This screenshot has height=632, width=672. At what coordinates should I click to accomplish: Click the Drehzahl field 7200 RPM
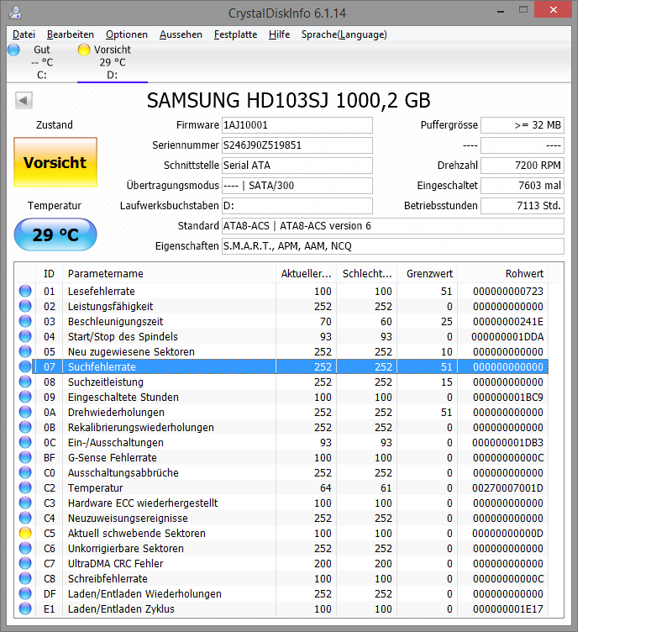tap(522, 166)
